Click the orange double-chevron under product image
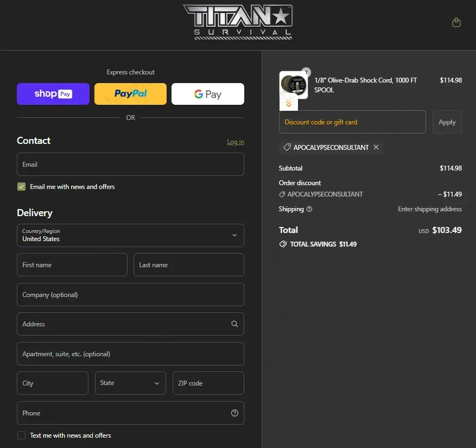This screenshot has width=476, height=448. click(288, 104)
